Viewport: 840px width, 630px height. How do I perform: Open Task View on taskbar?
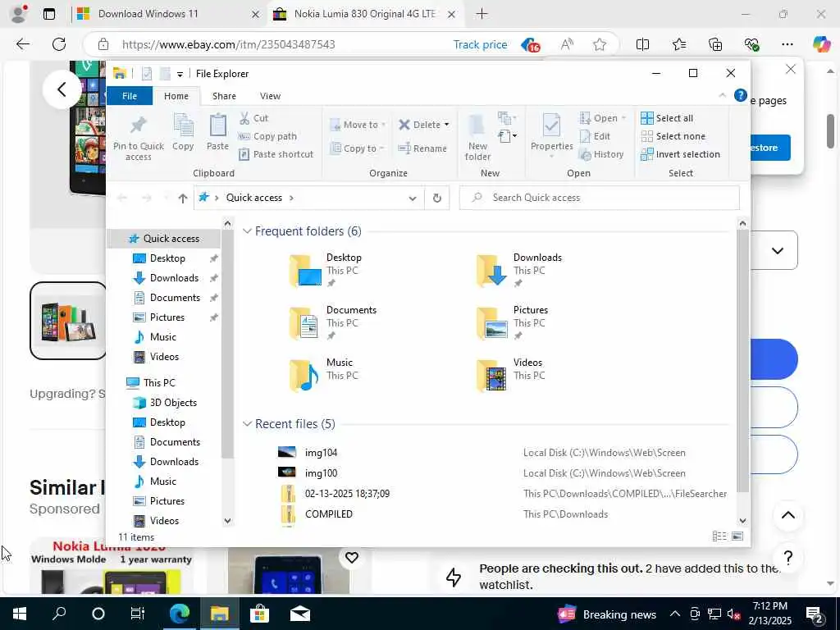tap(138, 614)
